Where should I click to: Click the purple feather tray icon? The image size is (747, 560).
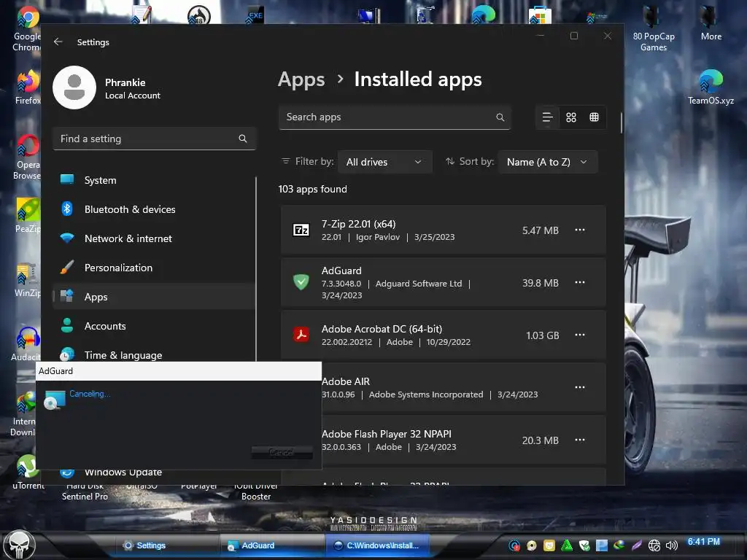(x=637, y=545)
